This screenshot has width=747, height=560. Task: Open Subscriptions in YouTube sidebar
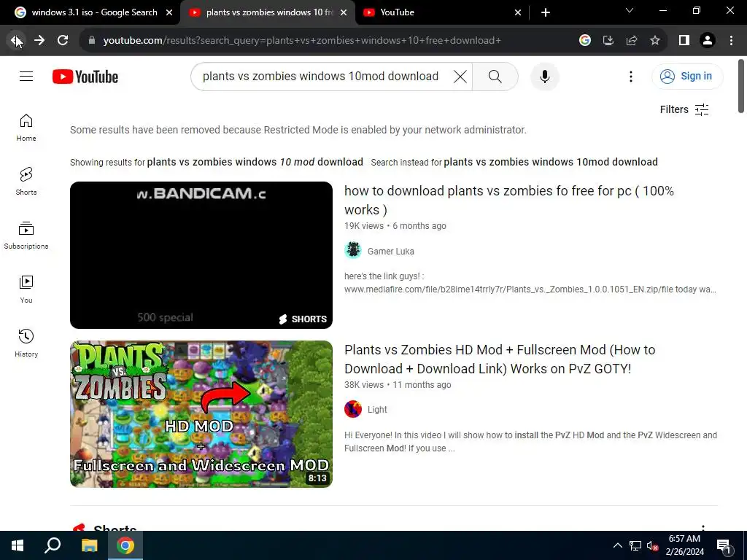coord(26,236)
